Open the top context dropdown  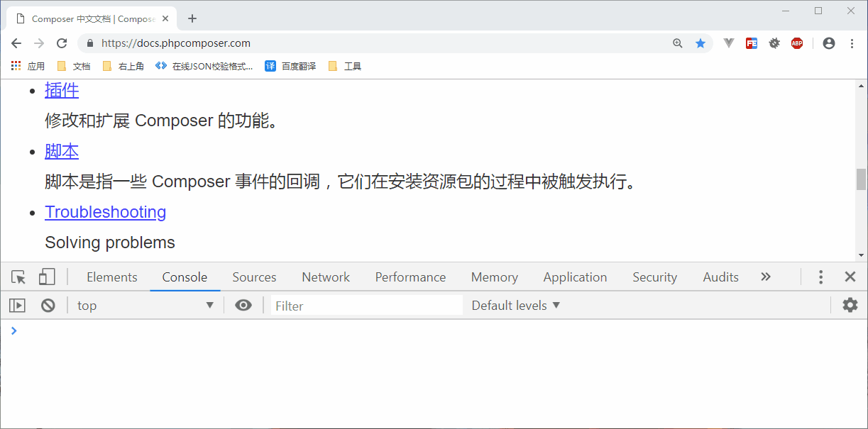click(x=145, y=306)
